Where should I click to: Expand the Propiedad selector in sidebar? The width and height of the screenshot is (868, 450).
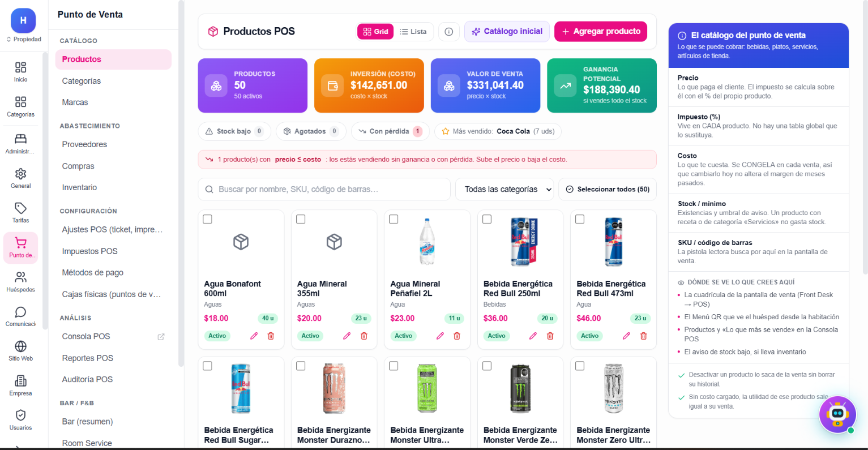click(24, 39)
